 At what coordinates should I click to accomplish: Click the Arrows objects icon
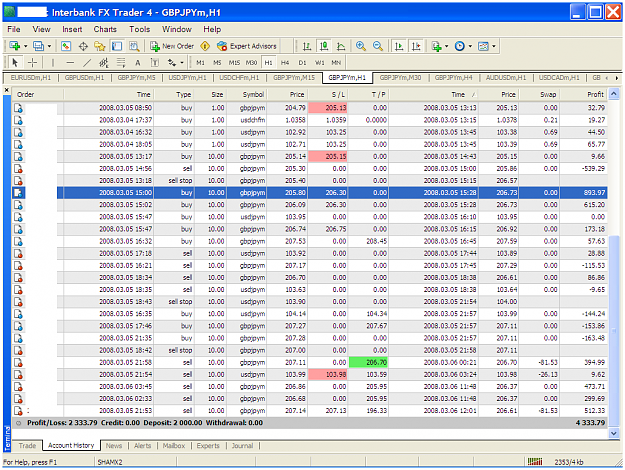[x=172, y=63]
